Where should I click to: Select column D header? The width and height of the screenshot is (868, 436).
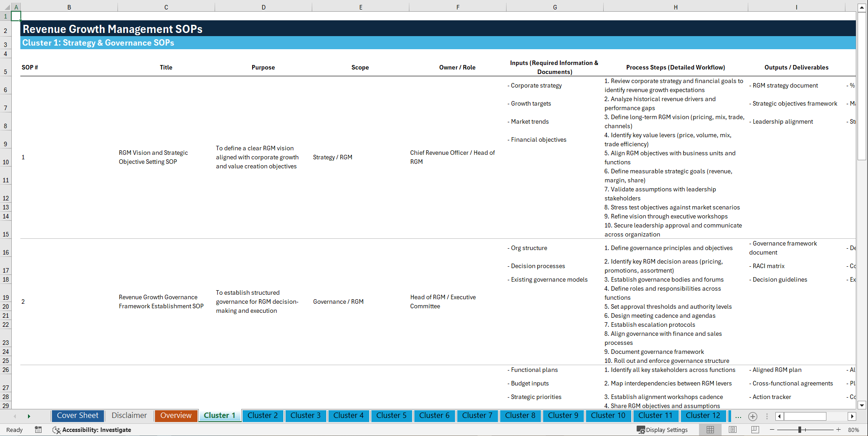click(263, 7)
